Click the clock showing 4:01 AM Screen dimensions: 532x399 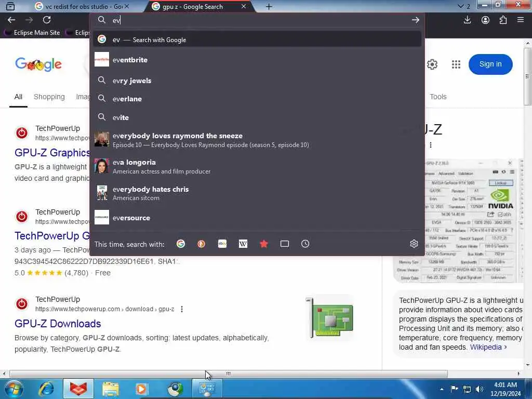pyautogui.click(x=505, y=389)
